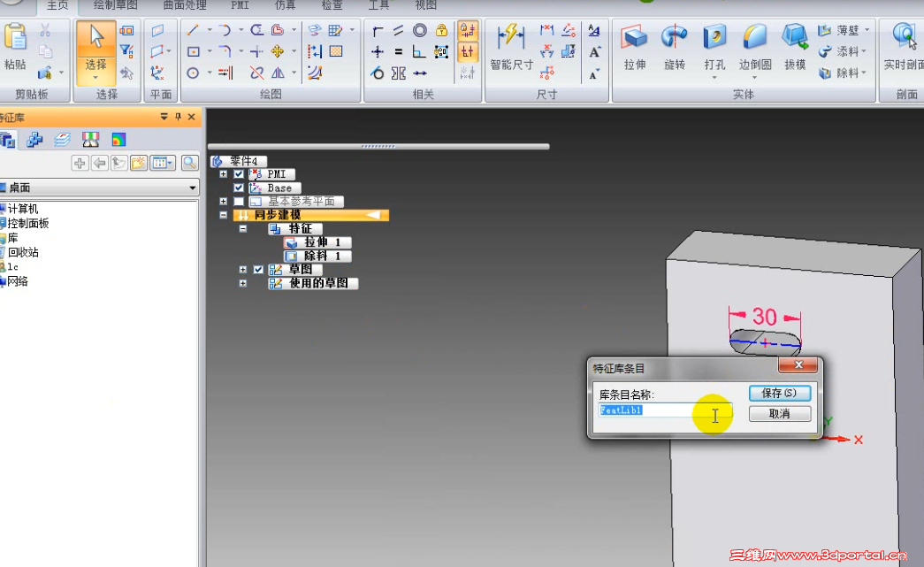Select the Mirror sketch tool
Screen dimensions: 924x567
coord(278,73)
